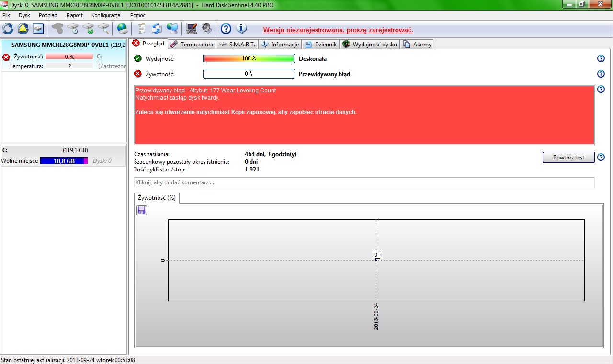Switch to the Alarmy tab
The height and width of the screenshot is (364, 613).
(418, 44)
